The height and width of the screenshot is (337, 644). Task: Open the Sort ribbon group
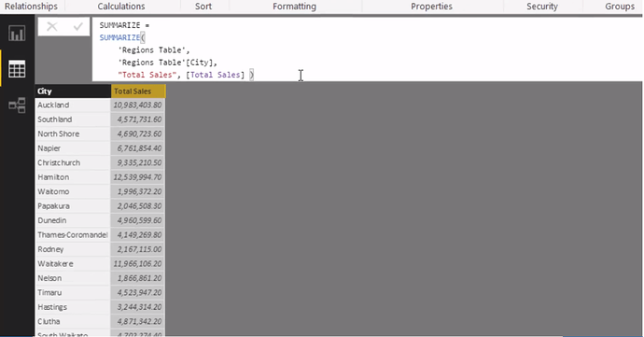(x=203, y=7)
